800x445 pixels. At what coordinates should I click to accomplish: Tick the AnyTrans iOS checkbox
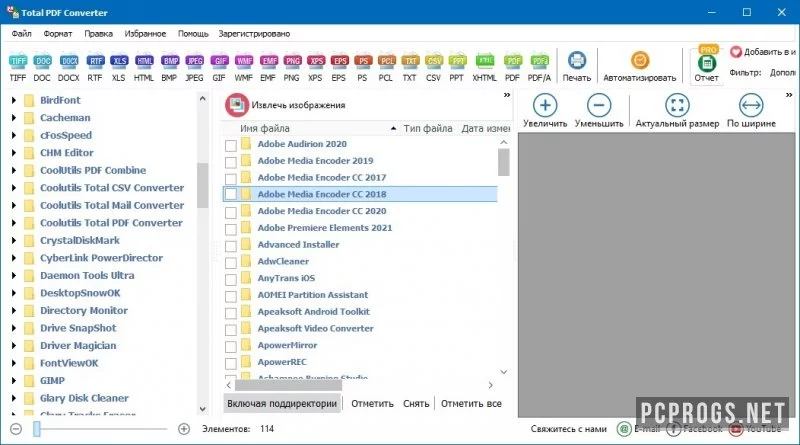click(231, 280)
